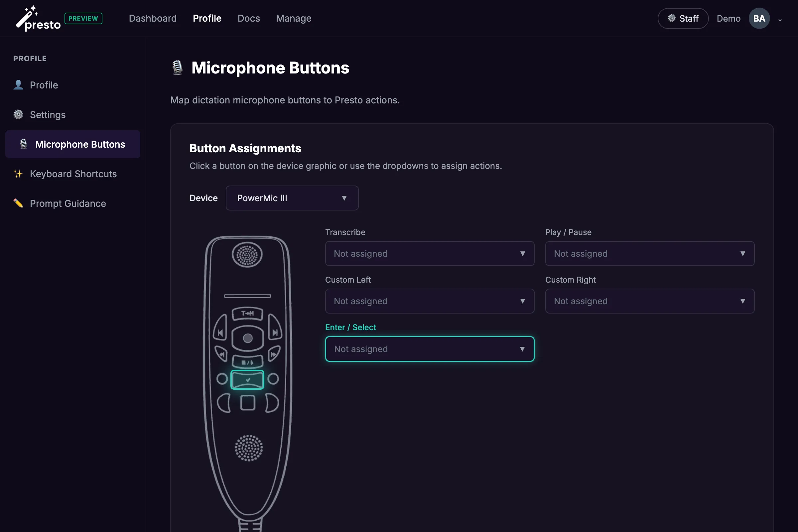Open the Device dropdown showing PowerMic III
This screenshot has width=798, height=532.
(x=292, y=198)
